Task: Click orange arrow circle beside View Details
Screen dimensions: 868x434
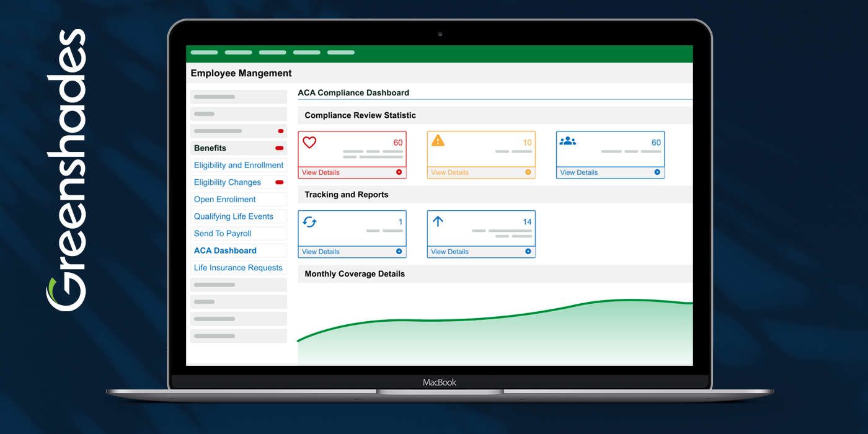Action: pos(528,172)
